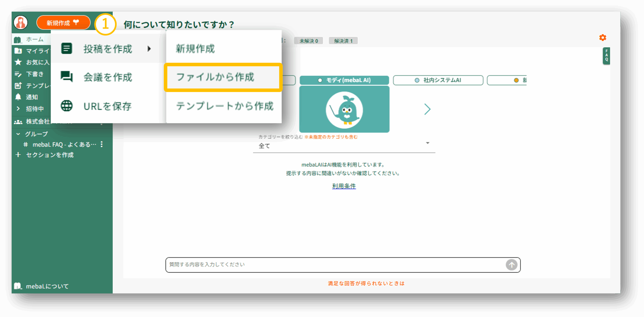Click the URLを保存 globe icon

pyautogui.click(x=67, y=106)
